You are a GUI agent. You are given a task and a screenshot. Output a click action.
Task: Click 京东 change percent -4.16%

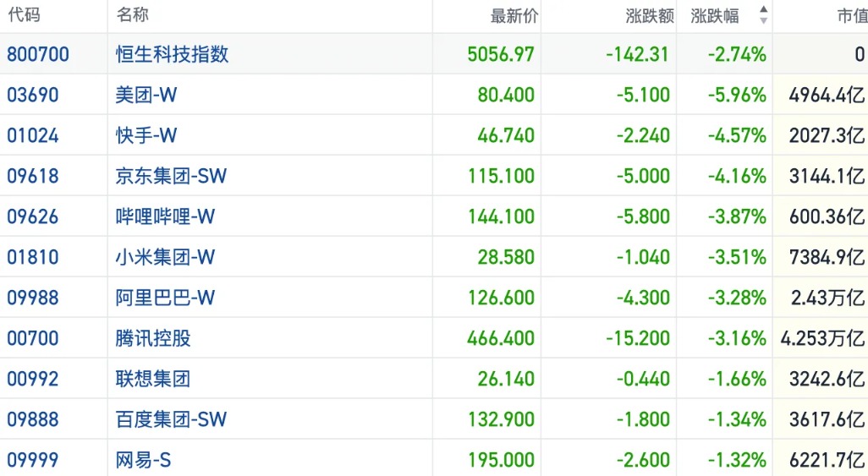point(738,176)
